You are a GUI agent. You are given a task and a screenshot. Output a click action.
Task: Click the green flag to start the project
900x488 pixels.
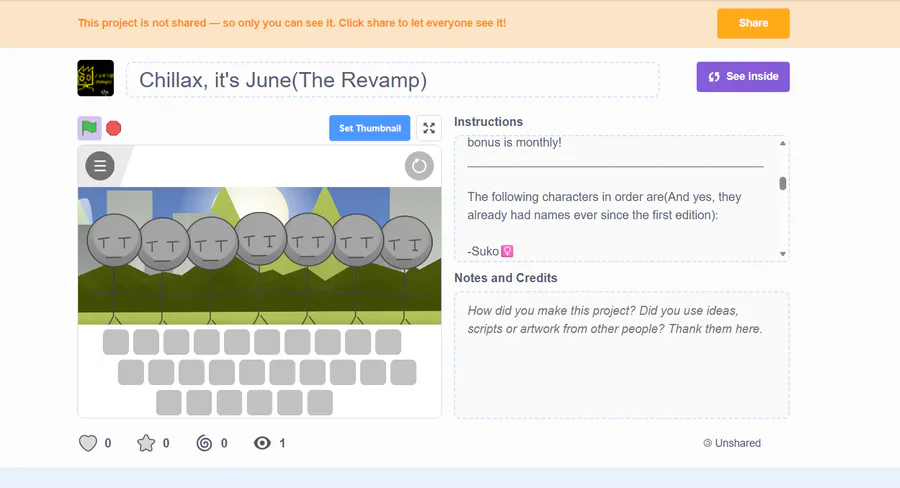(x=90, y=128)
